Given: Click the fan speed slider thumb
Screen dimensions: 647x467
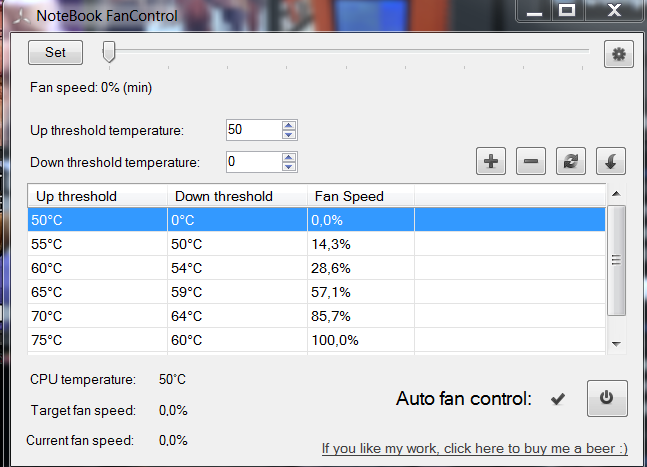Looking at the screenshot, I should click(x=109, y=52).
